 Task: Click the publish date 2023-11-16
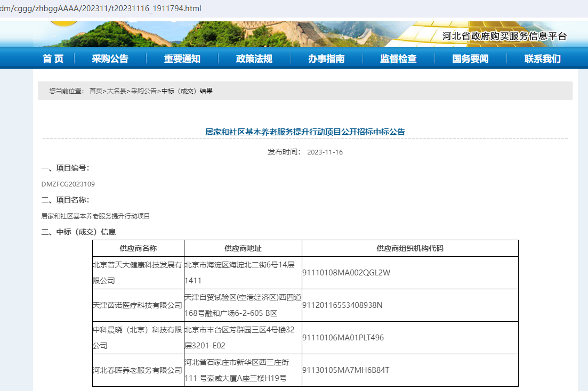point(325,152)
